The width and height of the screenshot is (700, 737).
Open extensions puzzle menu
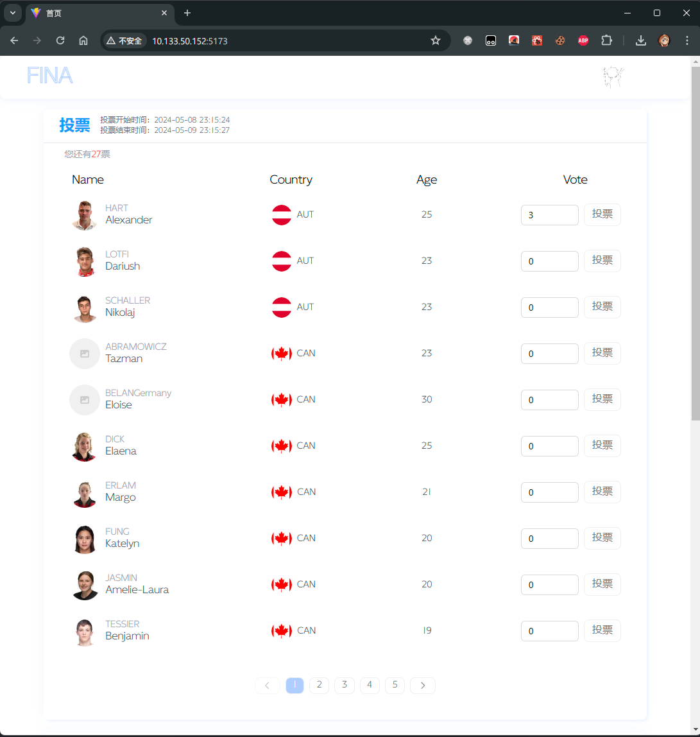(606, 41)
